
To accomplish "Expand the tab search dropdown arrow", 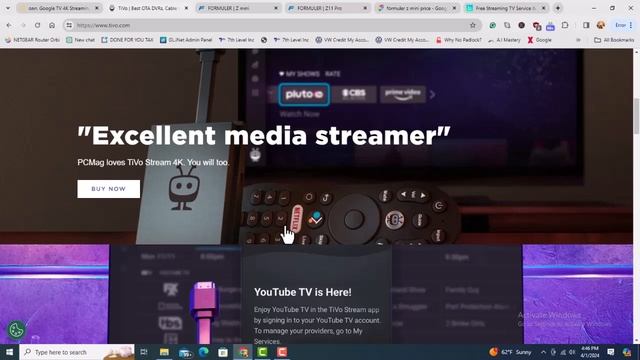I will 7,8.
